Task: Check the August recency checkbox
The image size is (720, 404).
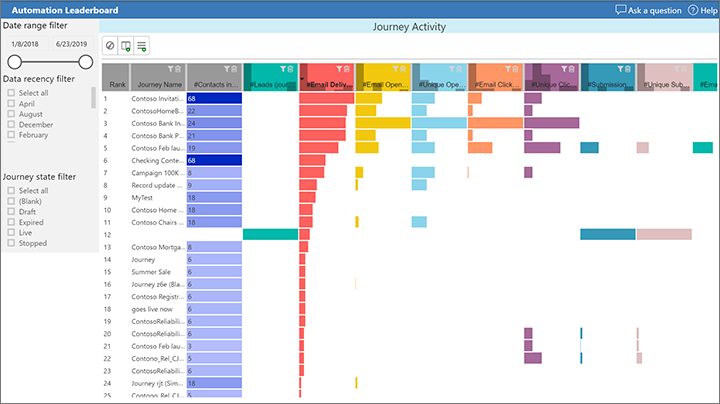Action: click(11, 114)
